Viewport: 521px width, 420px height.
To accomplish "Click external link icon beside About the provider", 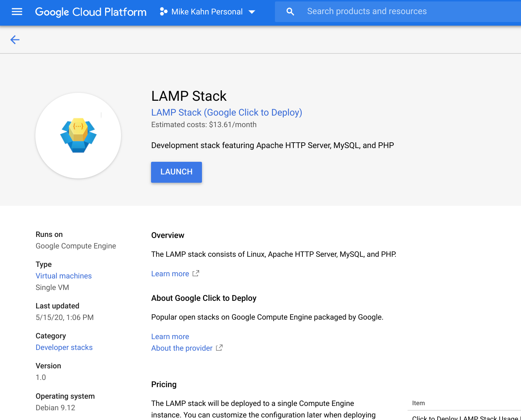I will [x=219, y=348].
